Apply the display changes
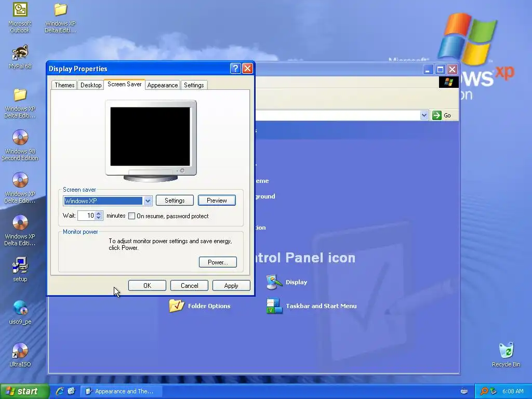This screenshot has height=399, width=532. click(x=231, y=286)
